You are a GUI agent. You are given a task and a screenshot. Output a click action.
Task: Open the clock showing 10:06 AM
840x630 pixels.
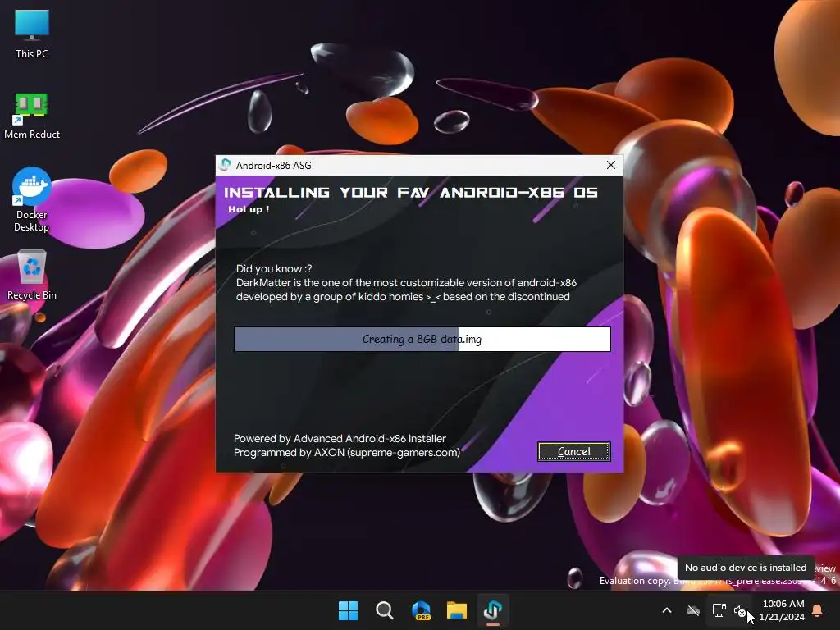782,610
